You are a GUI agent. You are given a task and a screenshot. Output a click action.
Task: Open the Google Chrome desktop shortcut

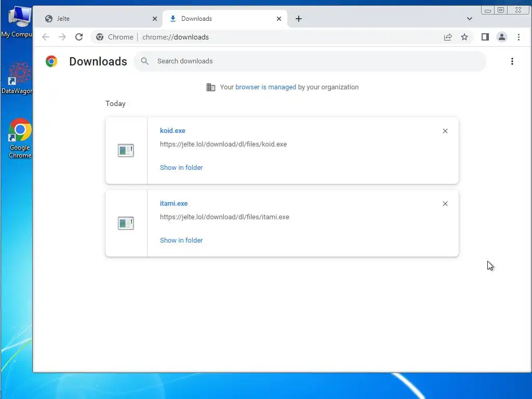coord(20,138)
